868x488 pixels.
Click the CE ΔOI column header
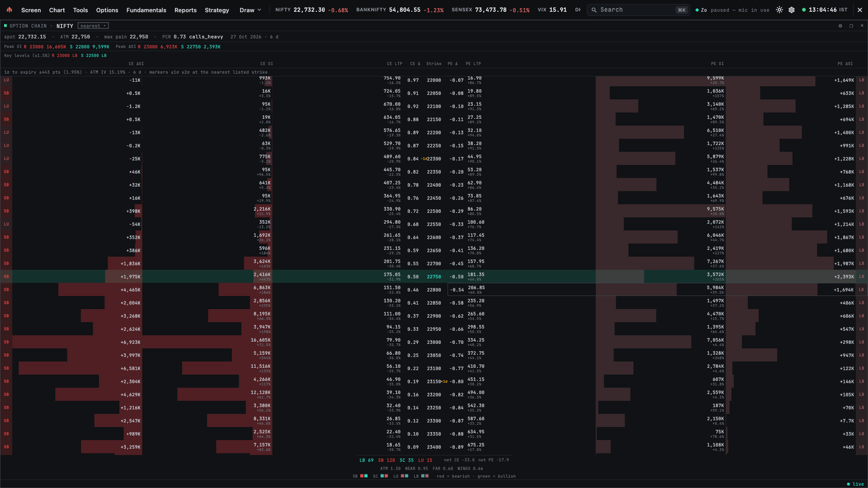click(x=136, y=63)
